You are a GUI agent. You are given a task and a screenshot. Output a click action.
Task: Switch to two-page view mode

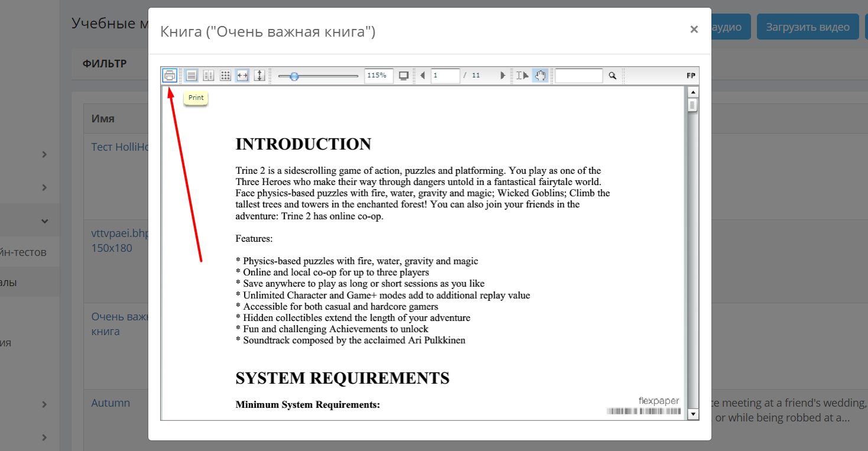[208, 75]
